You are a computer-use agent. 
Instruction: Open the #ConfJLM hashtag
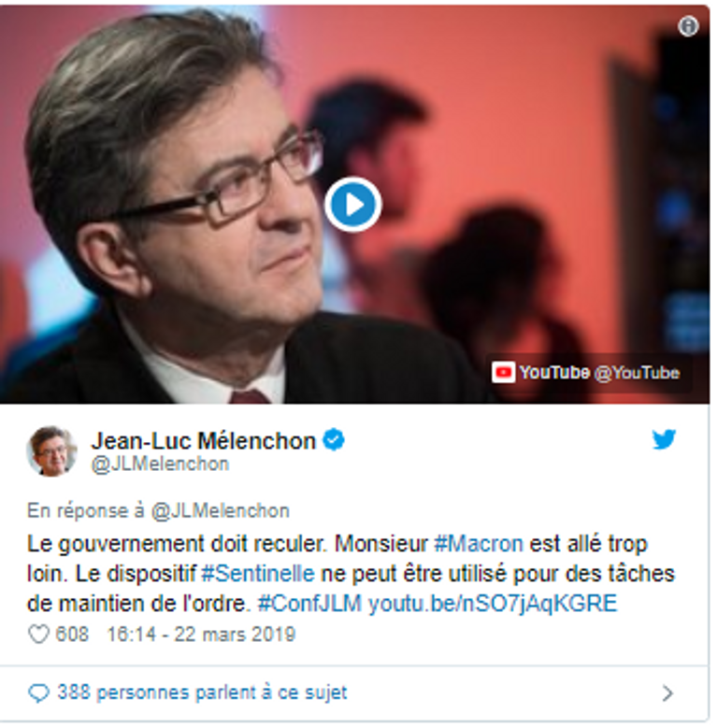309,604
